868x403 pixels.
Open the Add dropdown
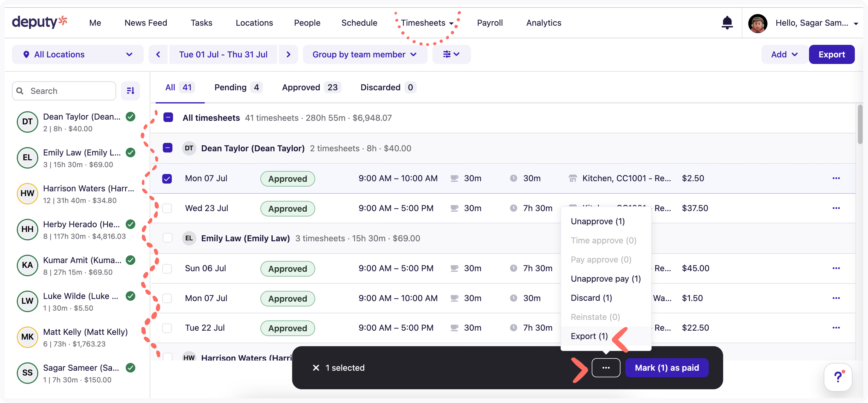[784, 54]
